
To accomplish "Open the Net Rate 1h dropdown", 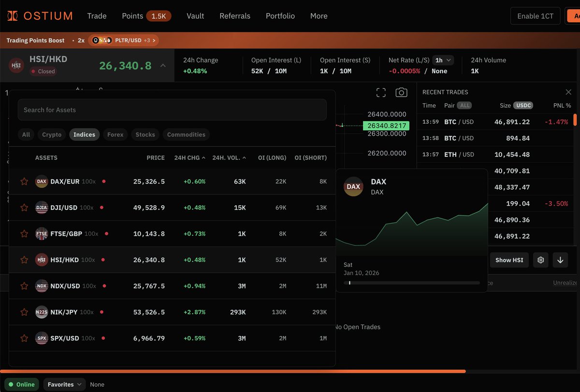I will [443, 60].
